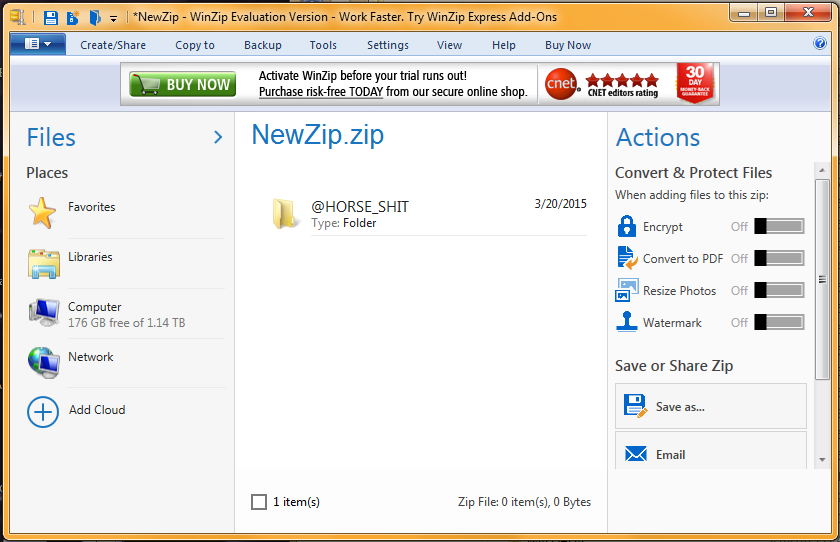Click the Save icon in quick access toolbar

click(x=50, y=18)
